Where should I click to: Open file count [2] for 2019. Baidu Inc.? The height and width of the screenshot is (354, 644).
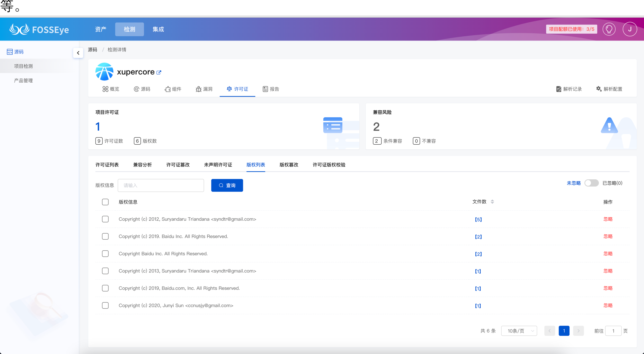point(478,237)
